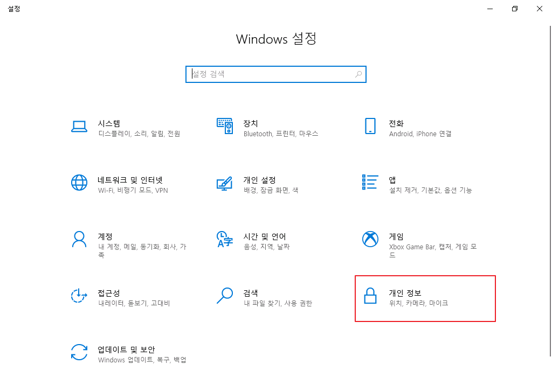Select the 네트워크 및 인터넷 globe icon
Viewport: 552px width, 392px height.
(x=79, y=183)
